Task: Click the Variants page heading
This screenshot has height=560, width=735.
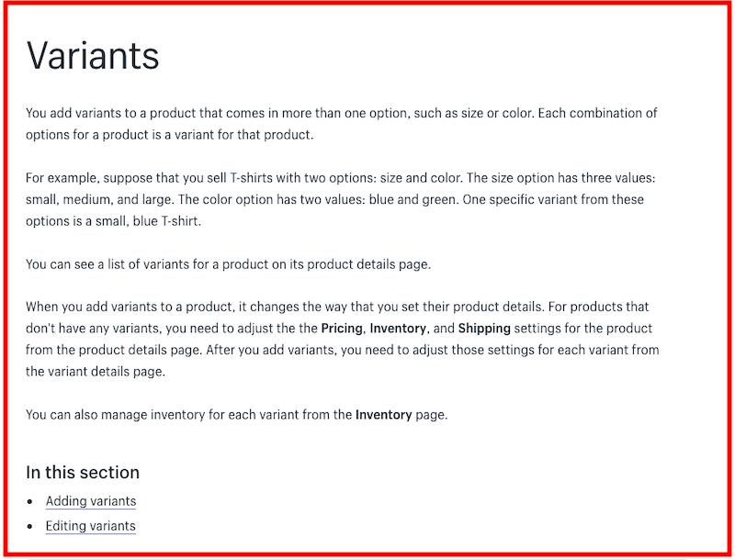Action: 93,56
